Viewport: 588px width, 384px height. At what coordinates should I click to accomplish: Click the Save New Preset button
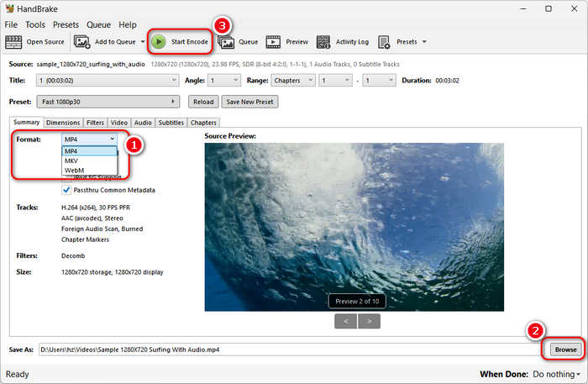coord(249,102)
